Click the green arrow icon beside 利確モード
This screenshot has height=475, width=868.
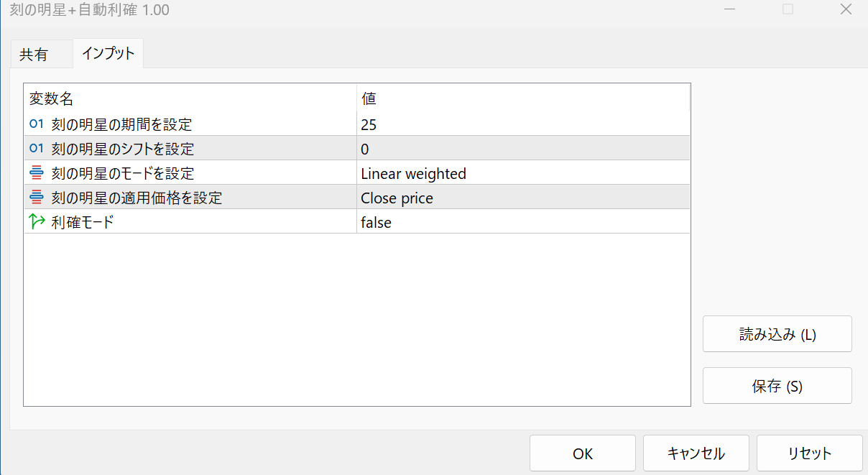point(37,222)
